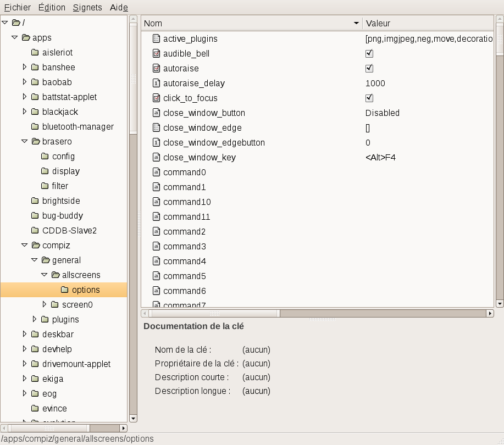Click the close_window_edgebutton integer key icon
The image size is (504, 445).
156,142
